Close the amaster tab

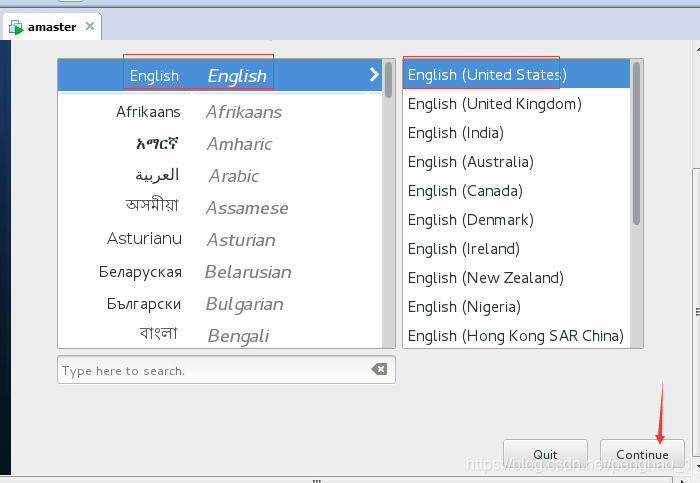[x=90, y=26]
